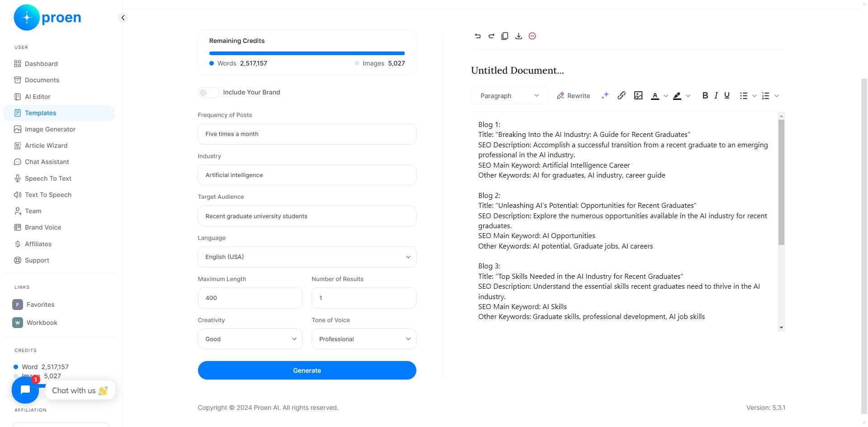Click the blue Generate button
868x427 pixels.
point(307,371)
